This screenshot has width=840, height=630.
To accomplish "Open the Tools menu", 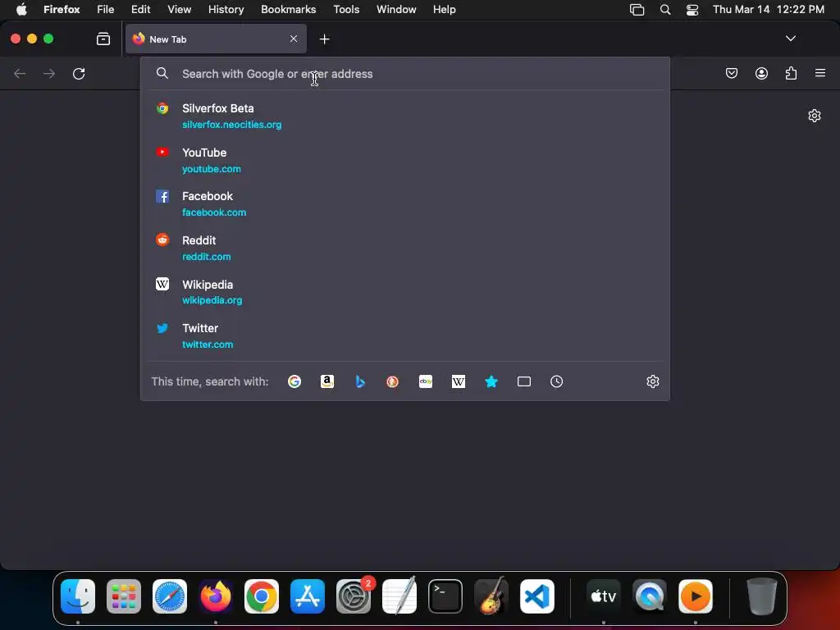I will (x=346, y=10).
